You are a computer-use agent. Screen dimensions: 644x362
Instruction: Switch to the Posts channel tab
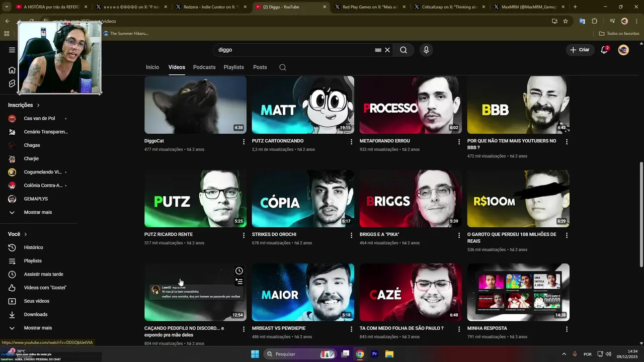(x=260, y=67)
